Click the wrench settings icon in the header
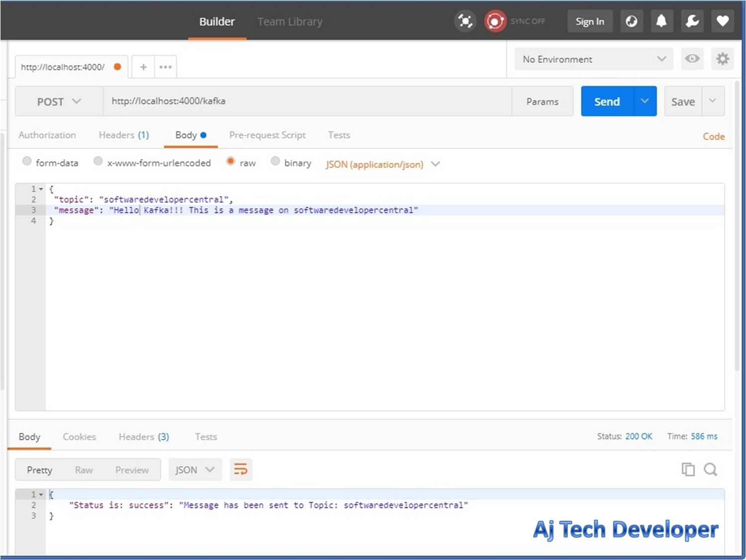This screenshot has width=746, height=560. [x=692, y=21]
